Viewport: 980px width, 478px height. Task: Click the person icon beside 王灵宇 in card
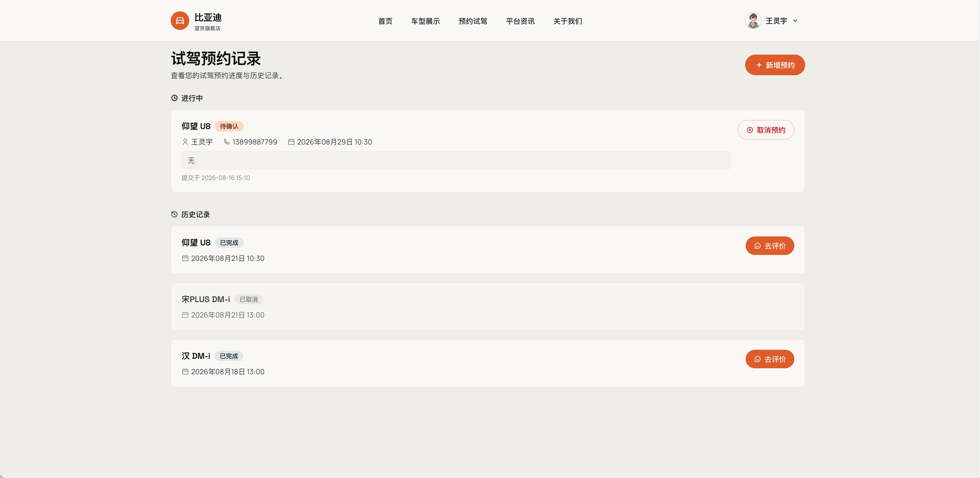[x=185, y=142]
